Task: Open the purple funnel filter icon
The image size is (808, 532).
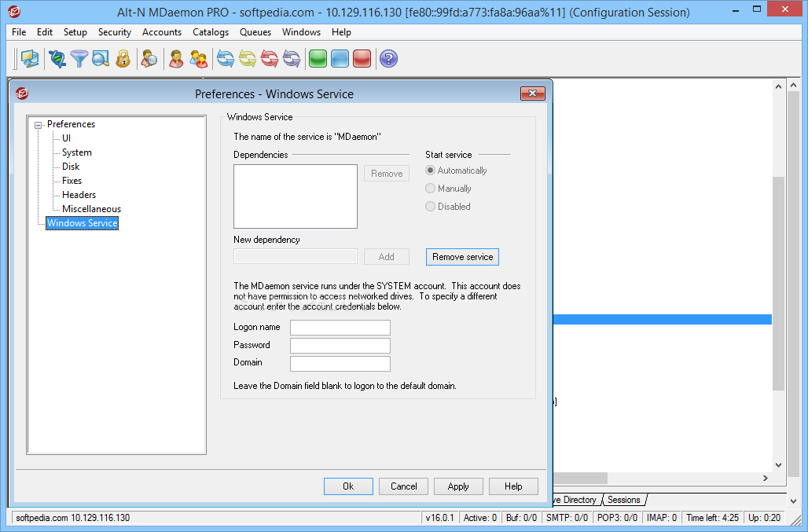Action: [79, 59]
